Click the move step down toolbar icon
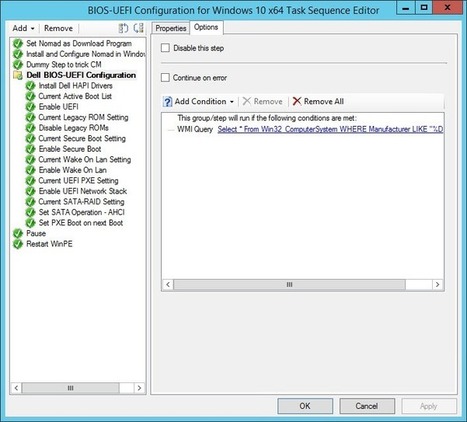This screenshot has width=467, height=422. coord(138,28)
